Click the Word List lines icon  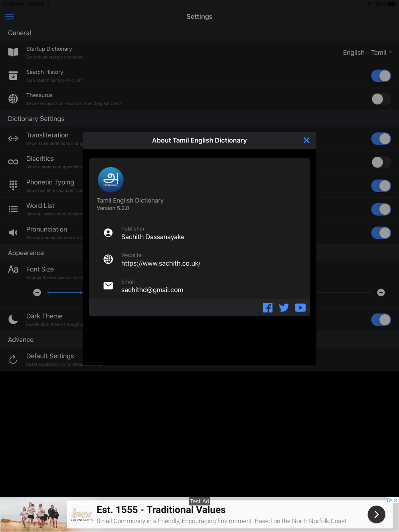click(x=13, y=209)
